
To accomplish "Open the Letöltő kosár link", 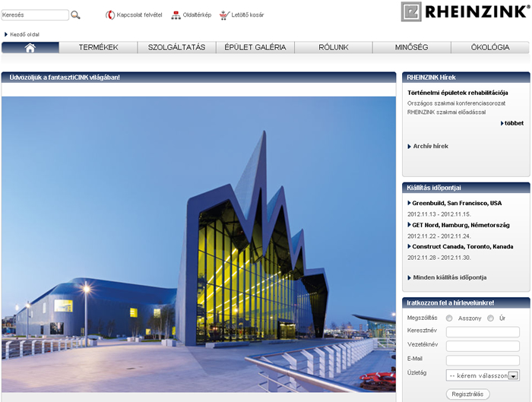I will [x=247, y=15].
